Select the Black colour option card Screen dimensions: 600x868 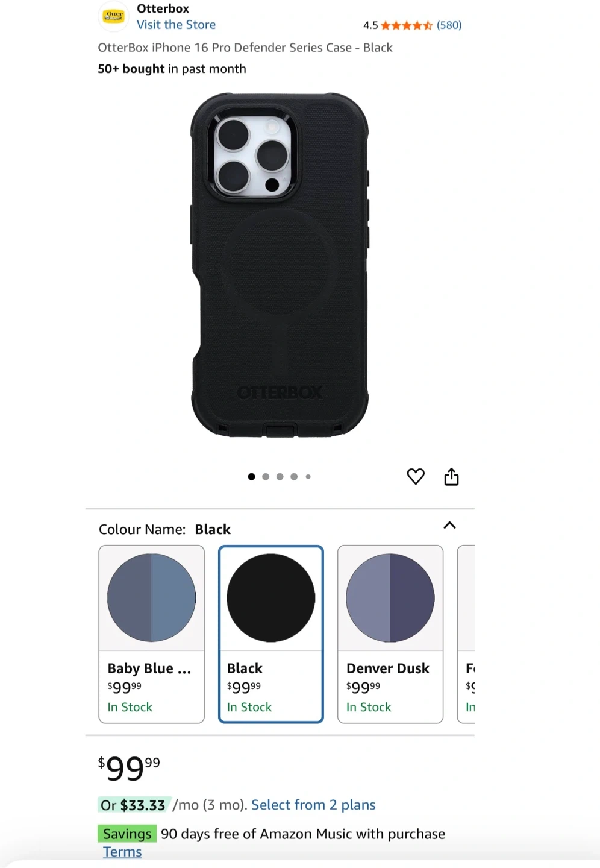pyautogui.click(x=271, y=634)
